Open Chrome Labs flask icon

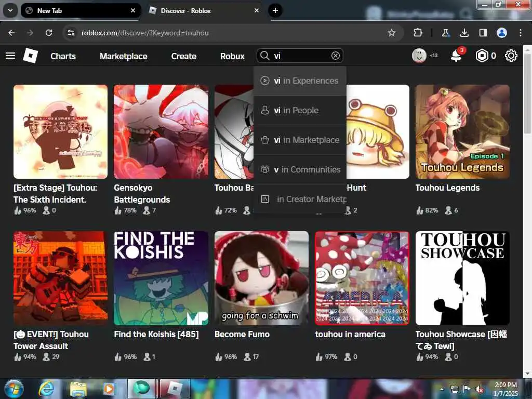coord(445,33)
